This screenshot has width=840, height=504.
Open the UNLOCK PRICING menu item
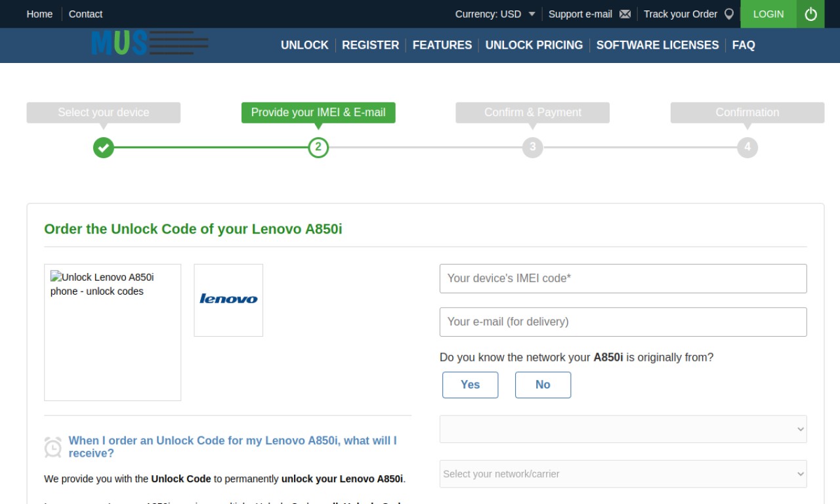[x=534, y=45]
